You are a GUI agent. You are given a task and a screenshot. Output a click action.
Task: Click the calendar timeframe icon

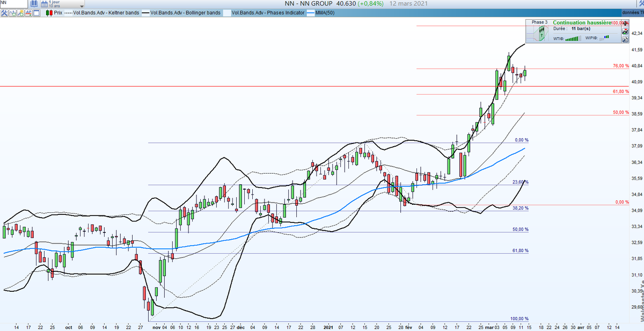[x=45, y=4]
